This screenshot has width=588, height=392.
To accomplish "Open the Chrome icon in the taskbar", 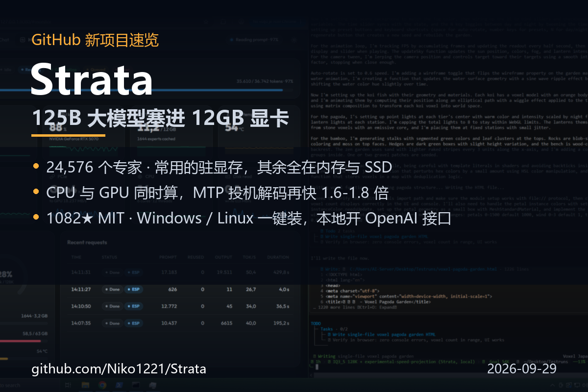I will coord(102,385).
